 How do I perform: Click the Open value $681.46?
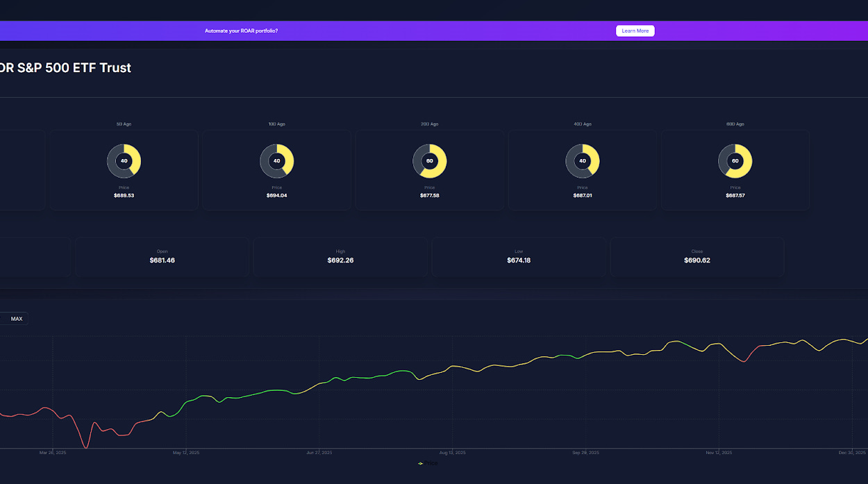click(x=162, y=260)
